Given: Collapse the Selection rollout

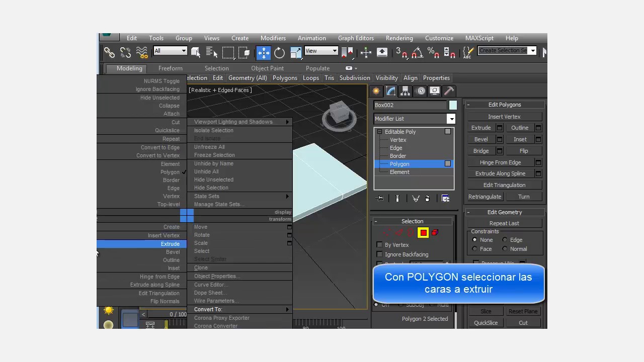Looking at the screenshot, I should 412,221.
